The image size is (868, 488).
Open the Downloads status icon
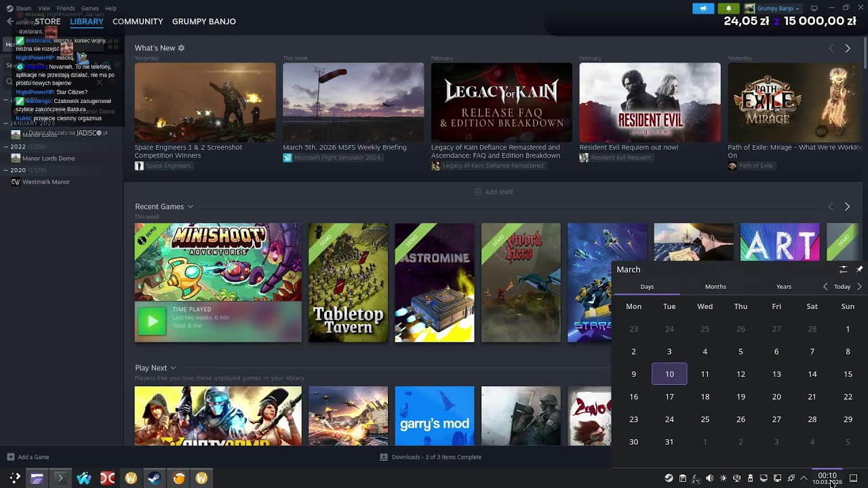(384, 457)
